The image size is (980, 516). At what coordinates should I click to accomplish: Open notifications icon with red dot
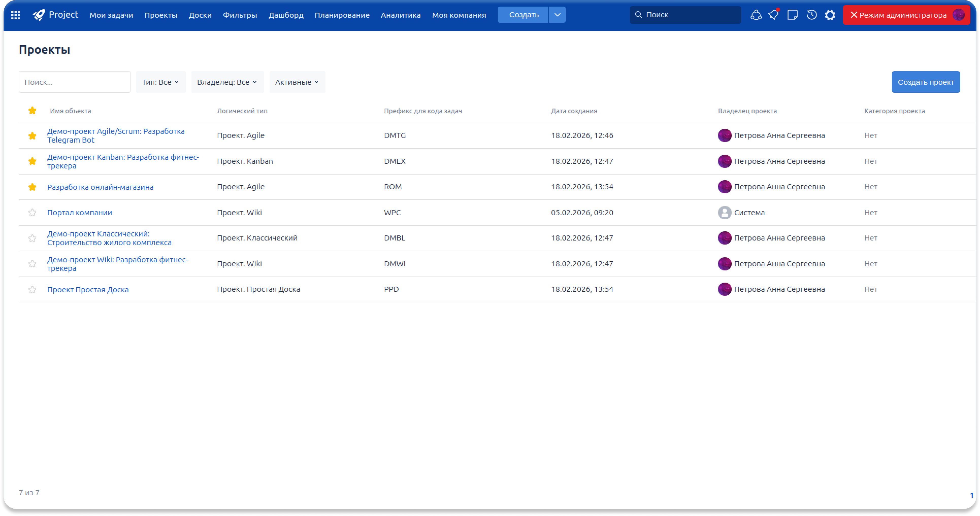(x=773, y=15)
